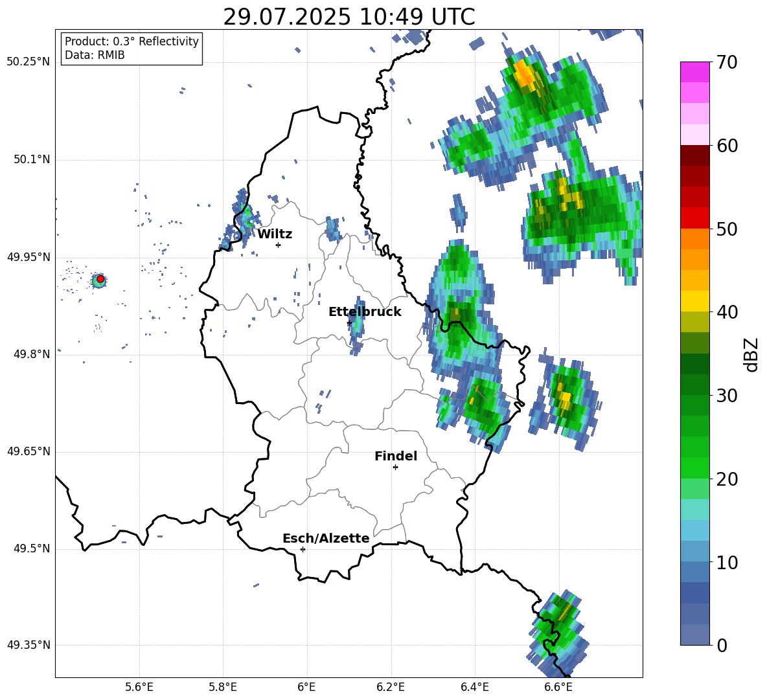Click the Esch/Alzette cross marker
This screenshot has height=700, width=767.
coord(303,549)
